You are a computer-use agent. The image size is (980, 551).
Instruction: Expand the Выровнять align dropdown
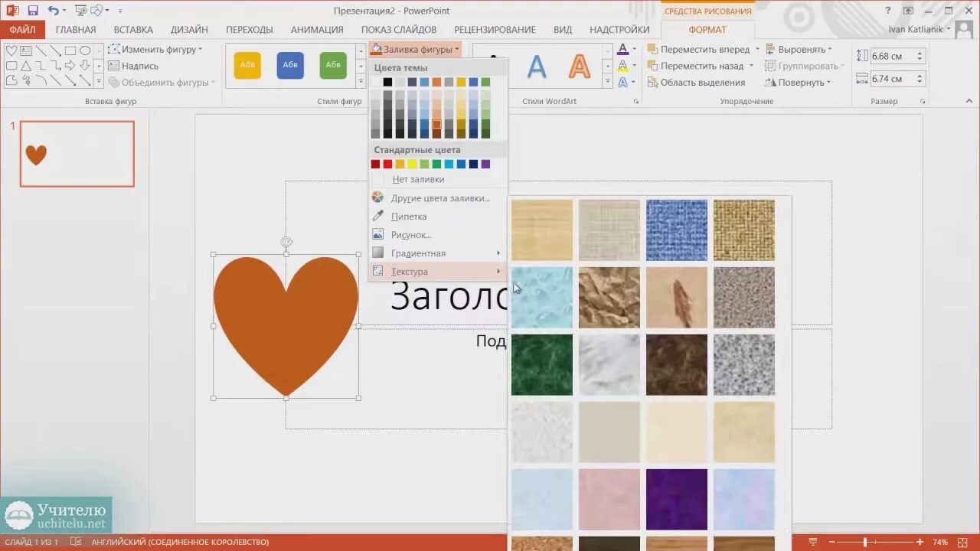tap(799, 49)
